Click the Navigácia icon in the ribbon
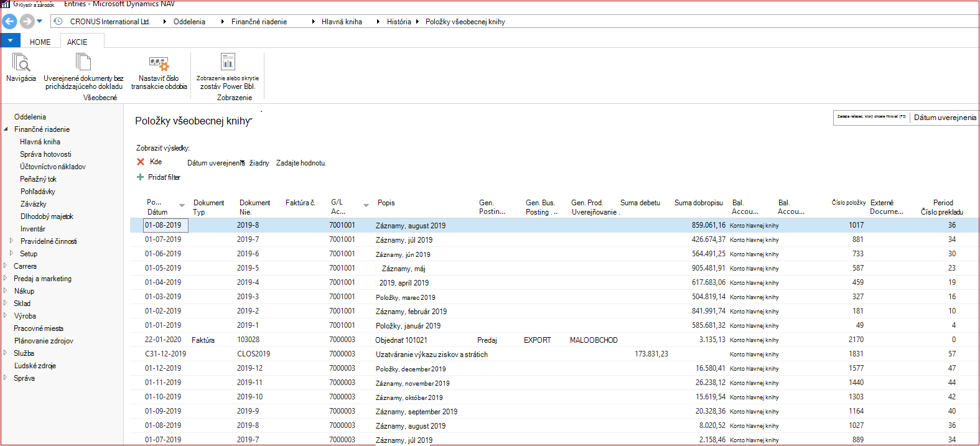This screenshot has height=446, width=980. click(x=21, y=62)
